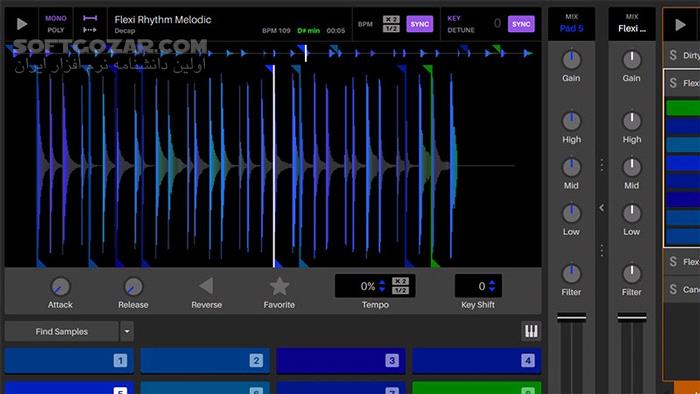Viewport: 700px width, 394px height.
Task: Click the Pad 5 Filter knob
Action: 571,274
